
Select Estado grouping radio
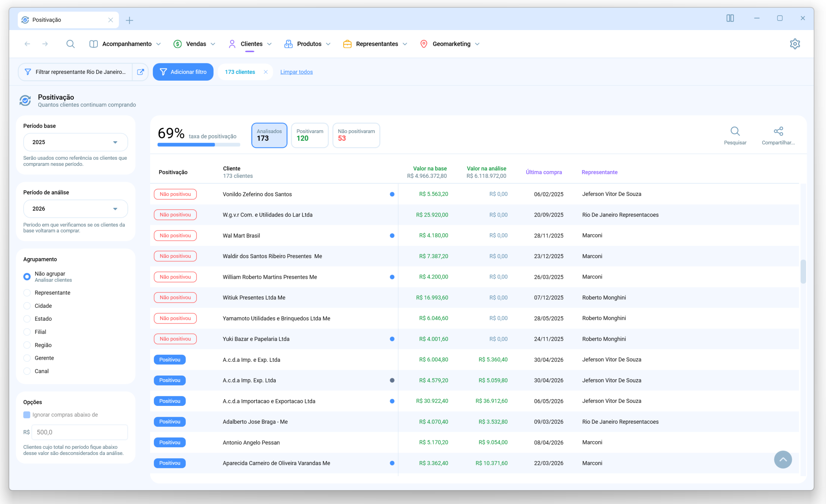point(27,318)
